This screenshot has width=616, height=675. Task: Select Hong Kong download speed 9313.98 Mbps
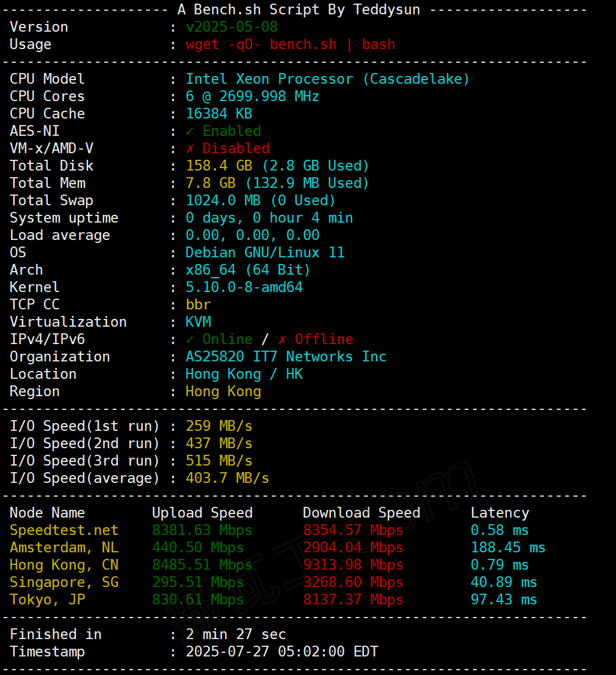(353, 565)
